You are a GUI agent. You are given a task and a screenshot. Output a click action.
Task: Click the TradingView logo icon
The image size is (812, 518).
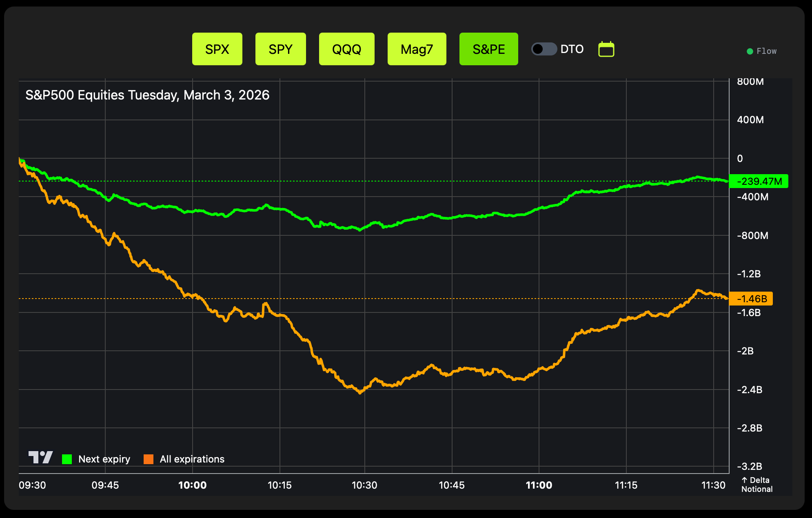coord(40,457)
